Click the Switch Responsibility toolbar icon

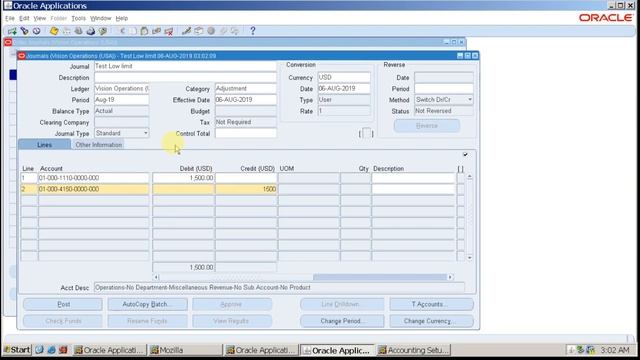coord(78,31)
